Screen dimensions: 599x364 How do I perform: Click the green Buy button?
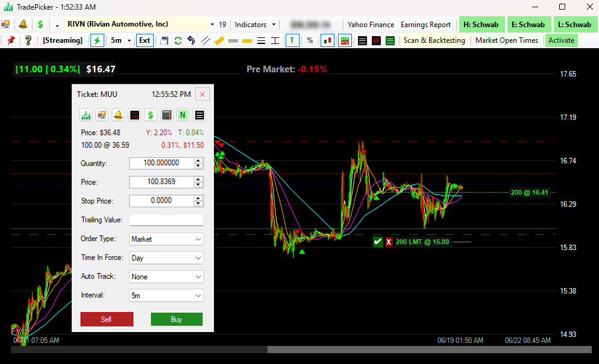tap(177, 319)
